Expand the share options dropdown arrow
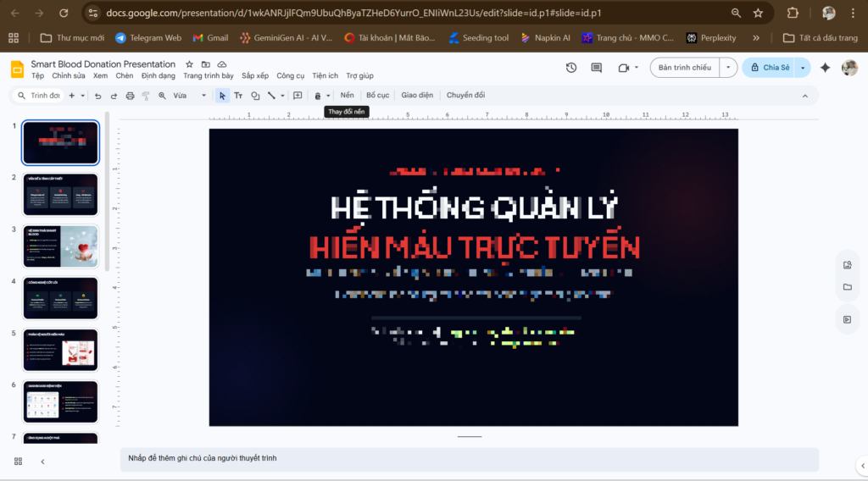This screenshot has height=481, width=868. (802, 68)
